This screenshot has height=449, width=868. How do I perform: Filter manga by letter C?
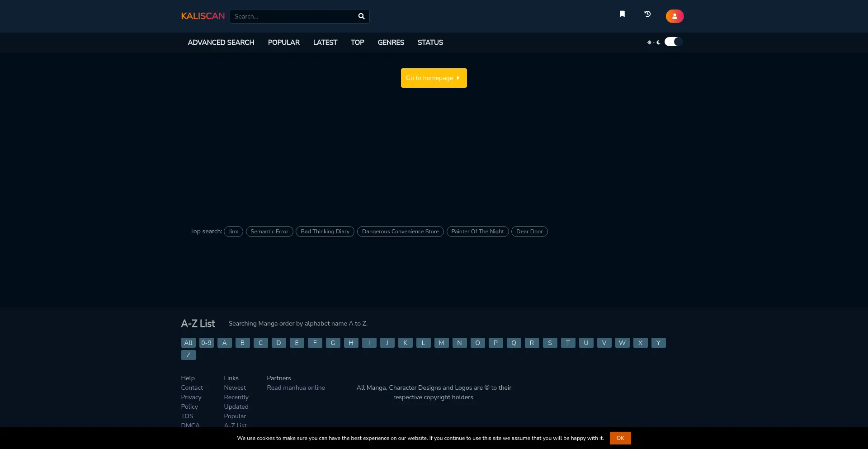tap(261, 343)
